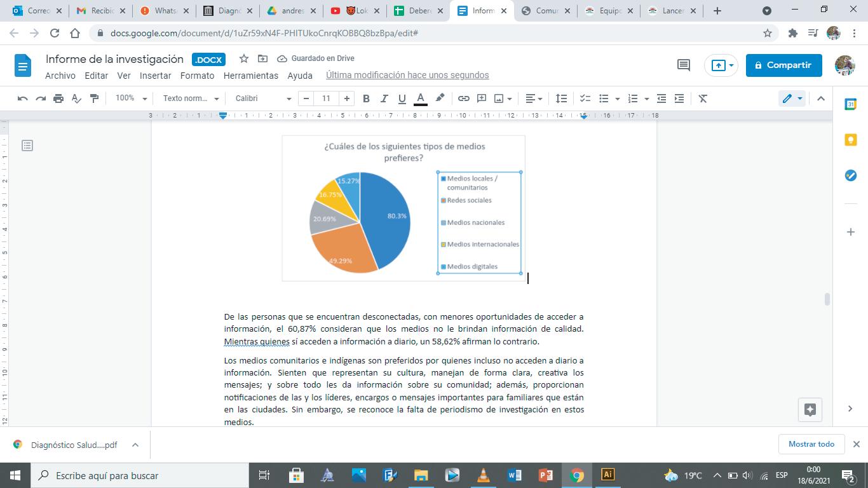The image size is (868, 488).
Task: Open the text color picker
Action: (x=420, y=98)
